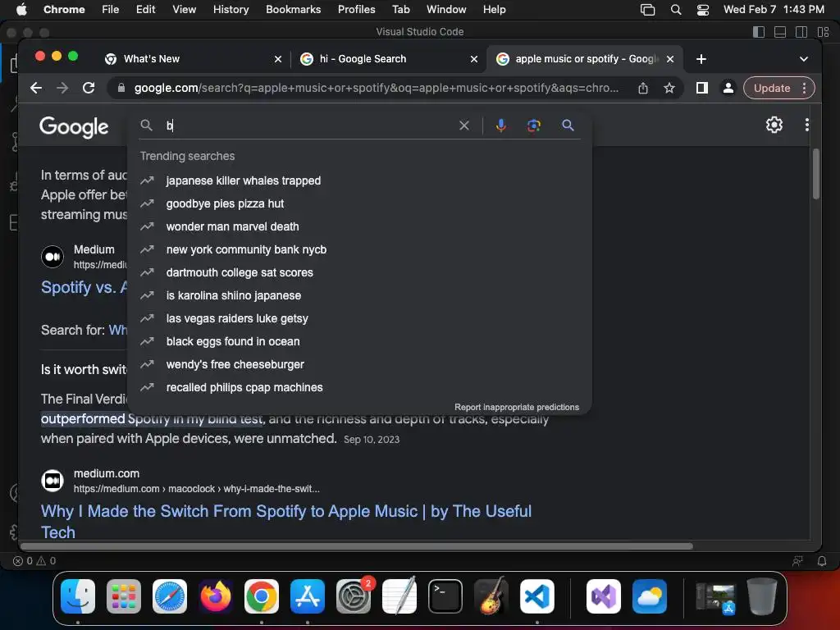Launch Finder from the Dock
The height and width of the screenshot is (630, 840).
[78, 596]
